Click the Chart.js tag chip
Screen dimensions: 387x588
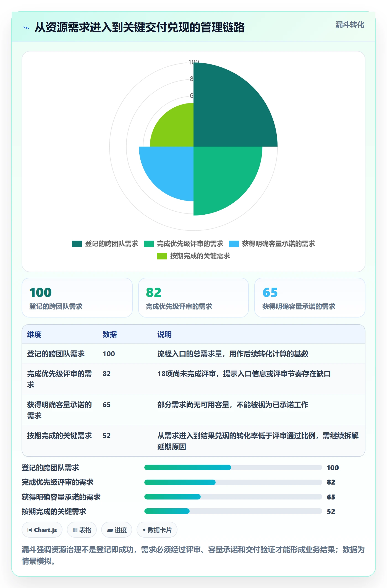42,530
